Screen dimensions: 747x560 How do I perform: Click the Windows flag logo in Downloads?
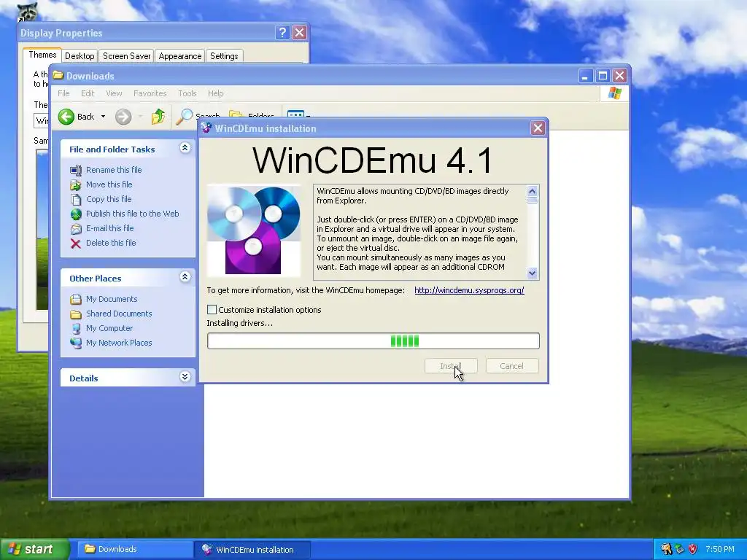614,93
